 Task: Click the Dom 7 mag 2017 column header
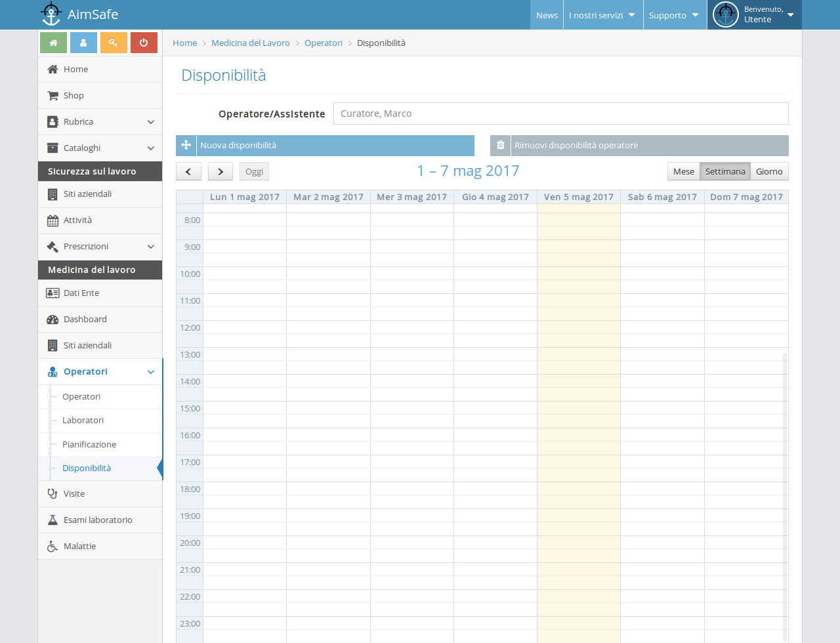(x=746, y=197)
